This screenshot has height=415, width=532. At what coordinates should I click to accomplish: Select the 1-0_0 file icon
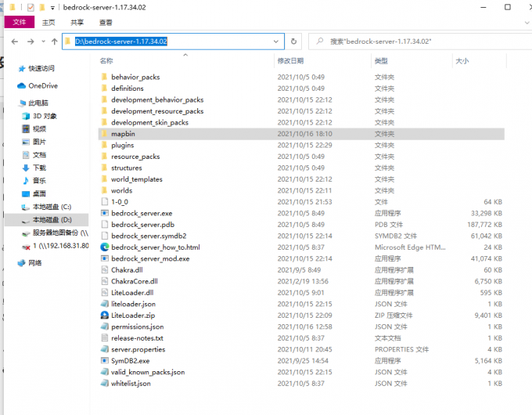(x=105, y=202)
